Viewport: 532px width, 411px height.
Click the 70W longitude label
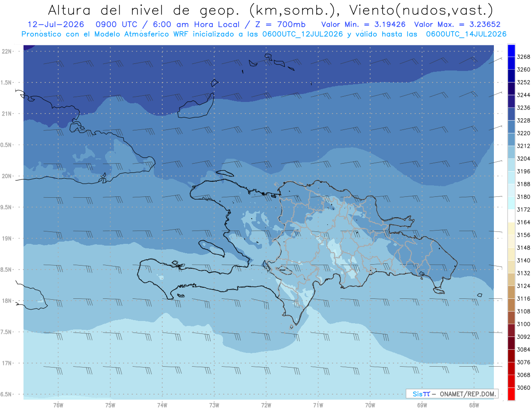click(x=370, y=404)
